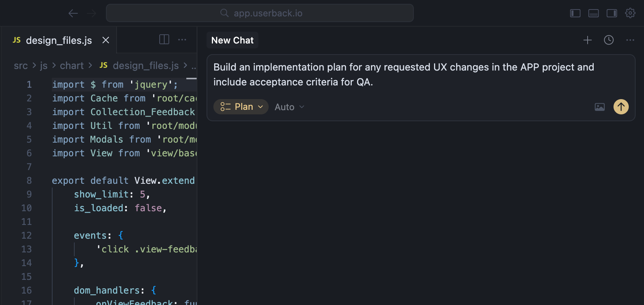The width and height of the screenshot is (644, 305).
Task: Start a new chat with the plus icon
Action: click(588, 40)
